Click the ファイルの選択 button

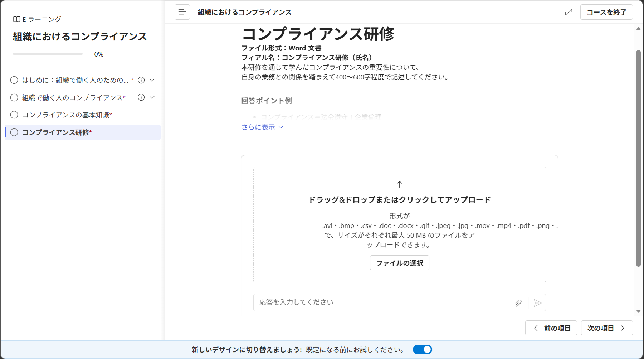[x=400, y=263]
